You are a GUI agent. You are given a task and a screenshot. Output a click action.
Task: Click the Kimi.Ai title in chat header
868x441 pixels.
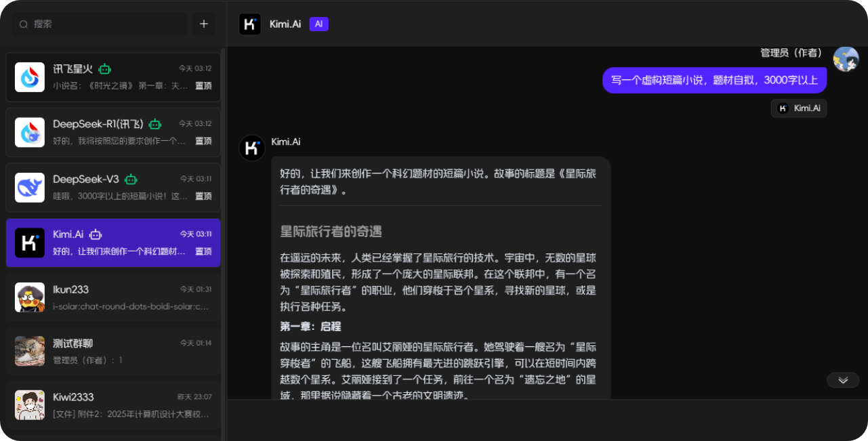285,24
